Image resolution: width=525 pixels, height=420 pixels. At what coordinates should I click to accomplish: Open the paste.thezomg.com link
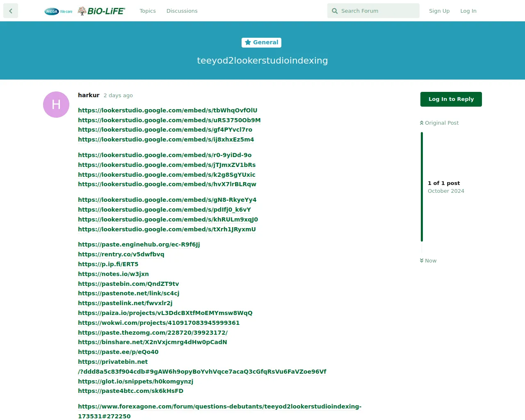(153, 333)
